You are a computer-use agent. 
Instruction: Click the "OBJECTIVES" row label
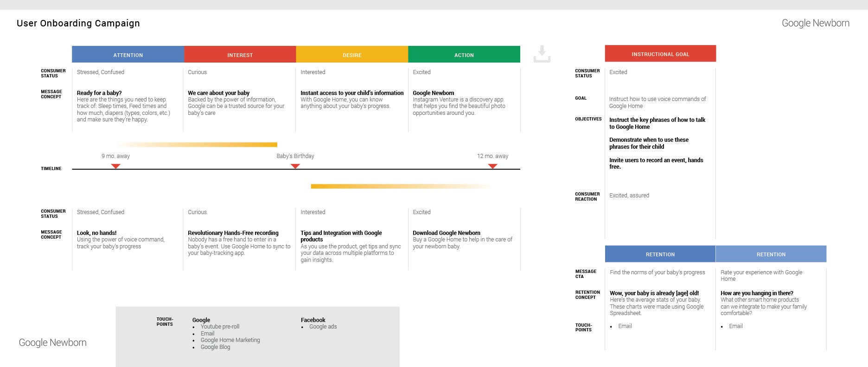(x=588, y=119)
